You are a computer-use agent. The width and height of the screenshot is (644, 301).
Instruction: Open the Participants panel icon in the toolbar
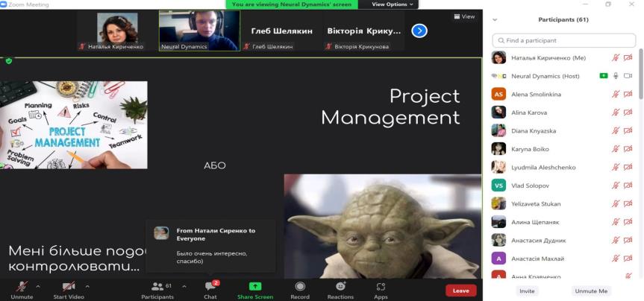pos(157,286)
